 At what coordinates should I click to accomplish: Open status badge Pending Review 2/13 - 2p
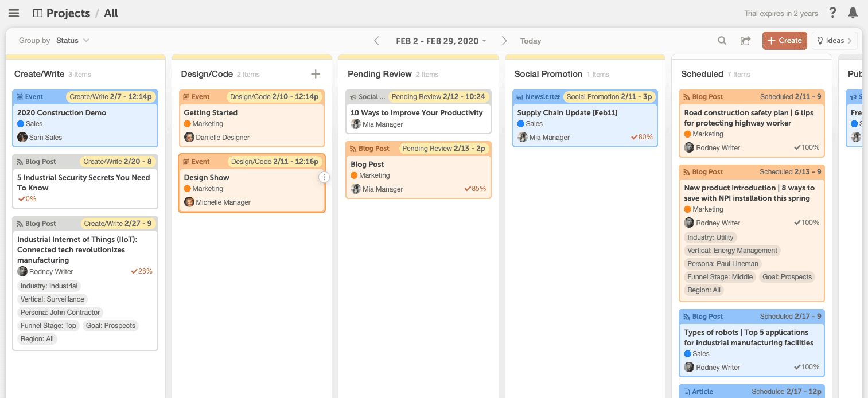(x=444, y=149)
